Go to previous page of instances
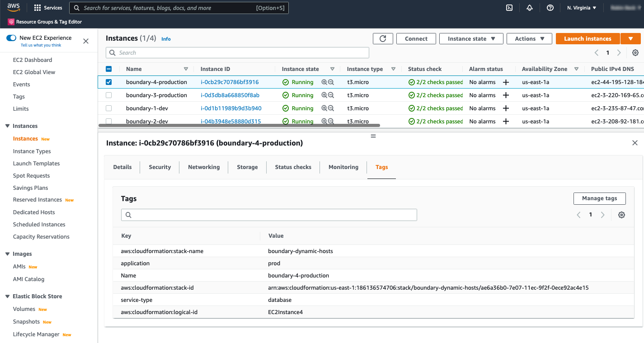 pos(597,53)
